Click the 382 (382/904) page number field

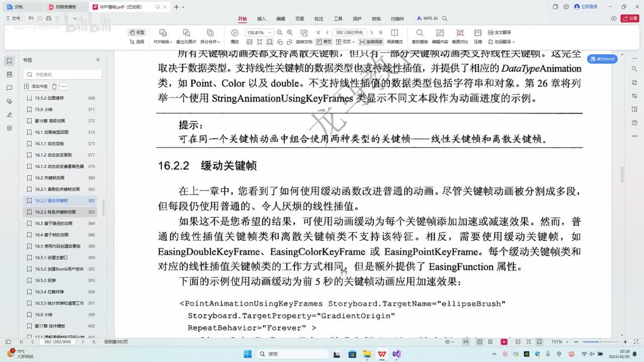click(349, 32)
